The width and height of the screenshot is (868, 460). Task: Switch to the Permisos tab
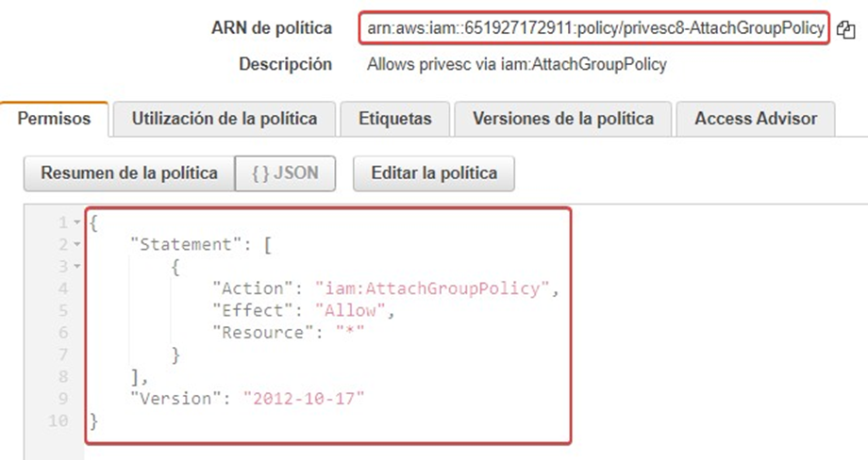55,120
